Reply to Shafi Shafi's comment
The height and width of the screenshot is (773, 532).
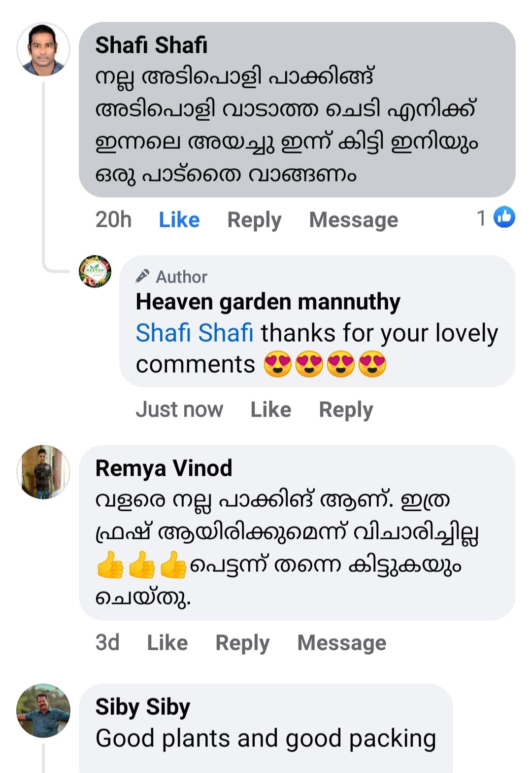click(x=254, y=220)
